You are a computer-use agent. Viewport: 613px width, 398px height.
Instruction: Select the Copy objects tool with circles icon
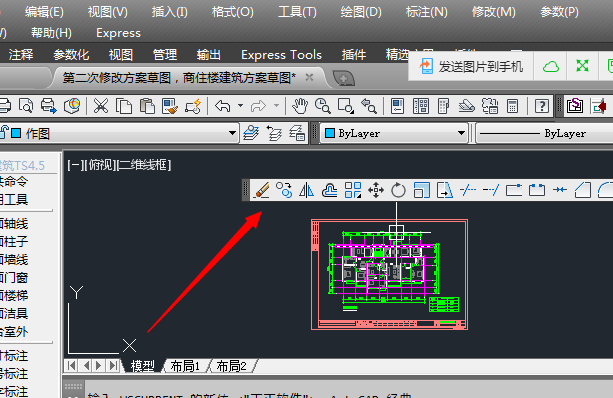[284, 190]
